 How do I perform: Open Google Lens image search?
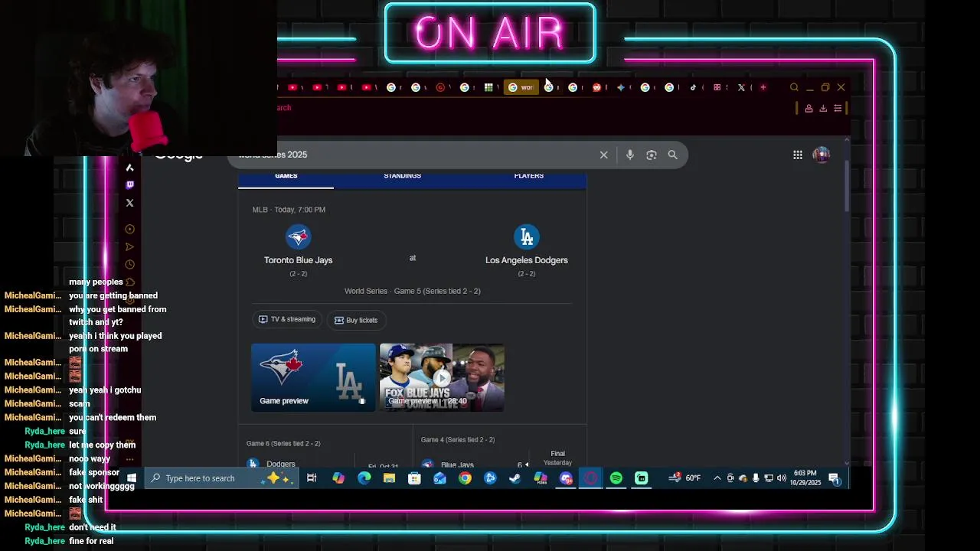[651, 155]
